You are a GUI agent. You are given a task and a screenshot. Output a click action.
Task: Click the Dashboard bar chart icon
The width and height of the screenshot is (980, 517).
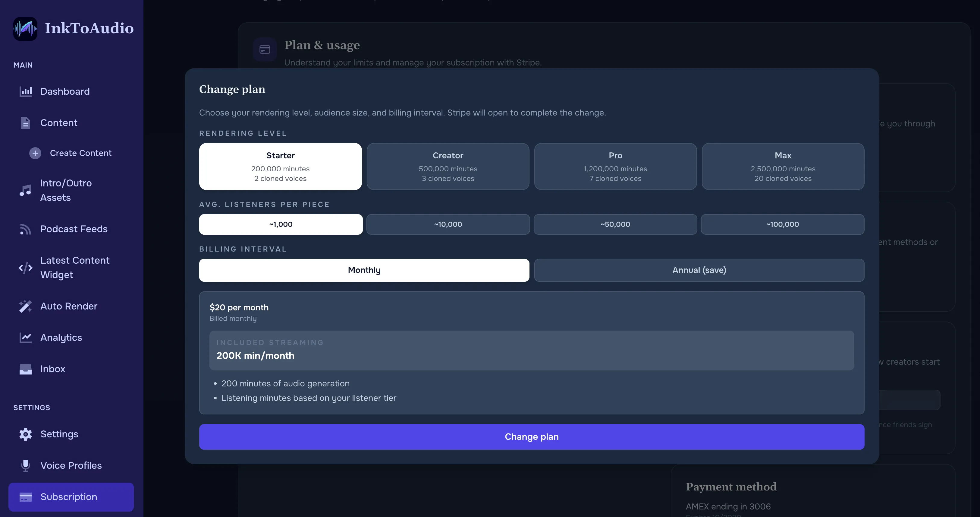tap(26, 91)
